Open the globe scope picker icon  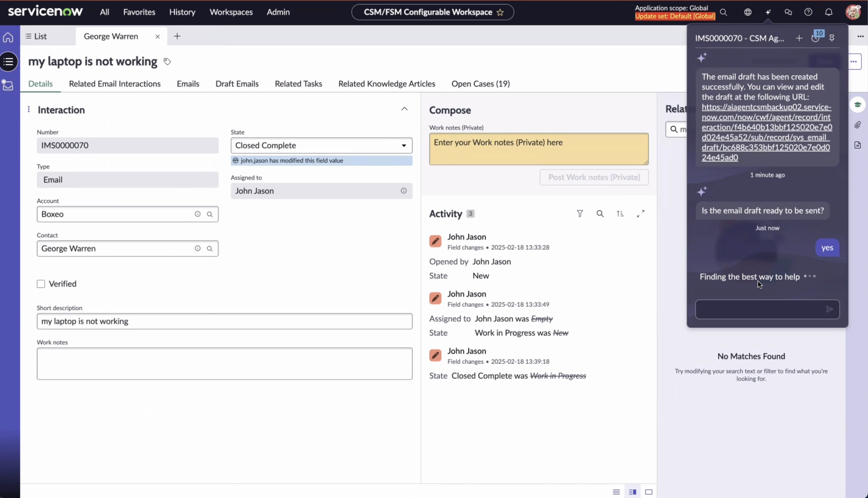coord(748,12)
